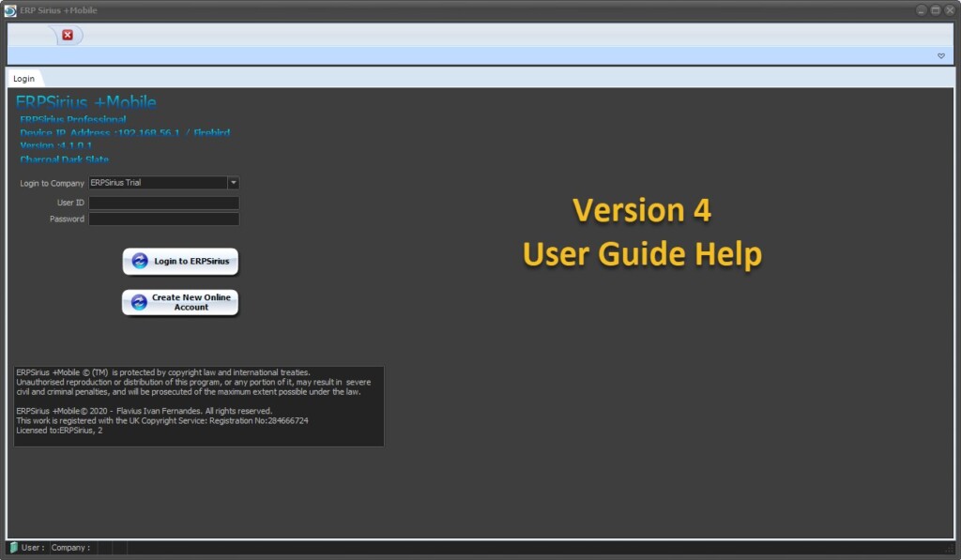The image size is (961, 560).
Task: Focus the Password input field
Action: pos(163,219)
